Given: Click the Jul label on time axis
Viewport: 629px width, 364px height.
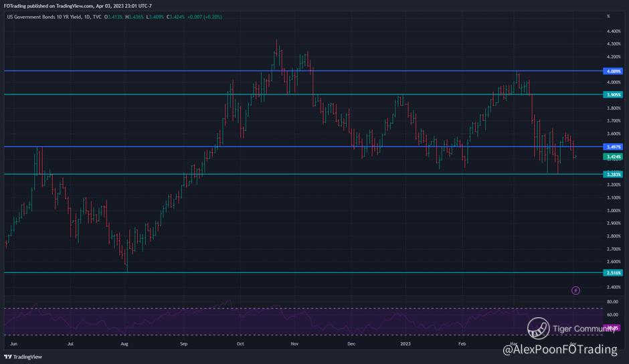Looking at the screenshot, I should [x=70, y=344].
